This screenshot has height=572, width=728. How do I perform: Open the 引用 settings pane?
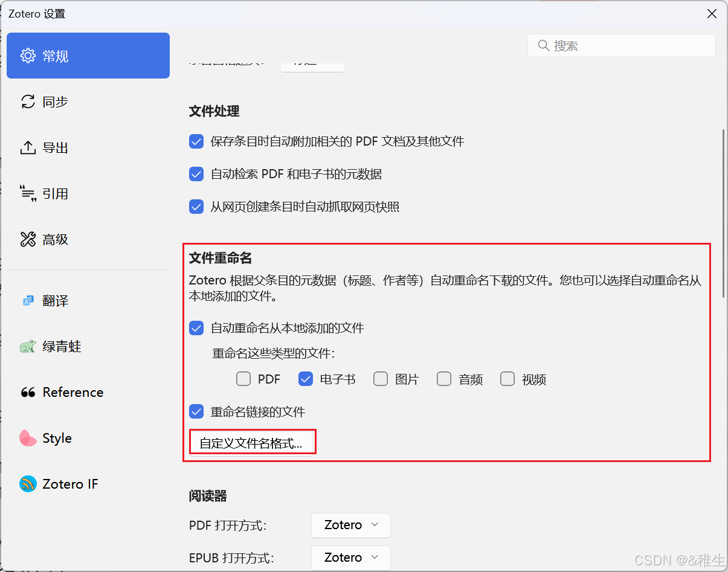[88, 193]
